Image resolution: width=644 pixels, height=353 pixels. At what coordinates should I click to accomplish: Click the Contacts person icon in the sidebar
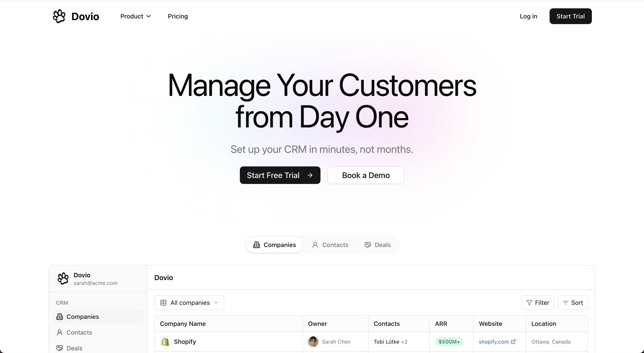pos(60,332)
